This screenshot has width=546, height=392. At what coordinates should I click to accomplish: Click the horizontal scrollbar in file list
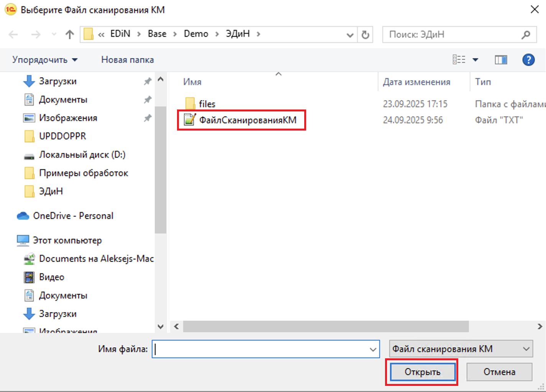326,327
